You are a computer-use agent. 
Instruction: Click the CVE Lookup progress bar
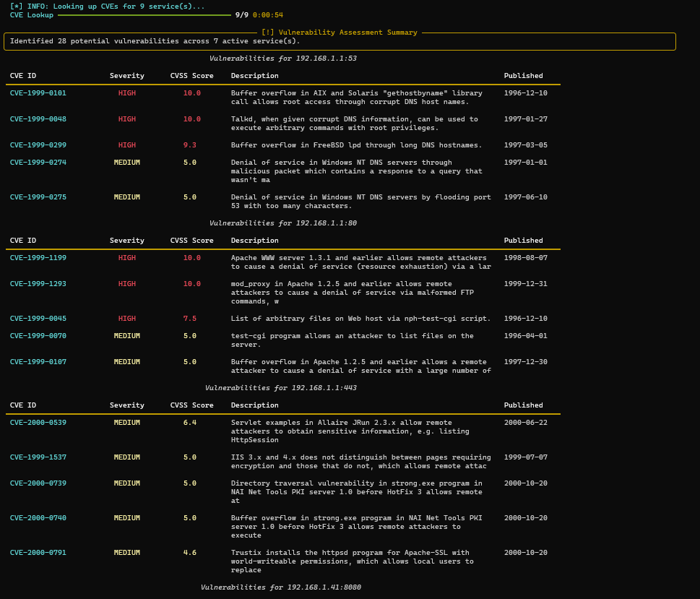pos(144,15)
